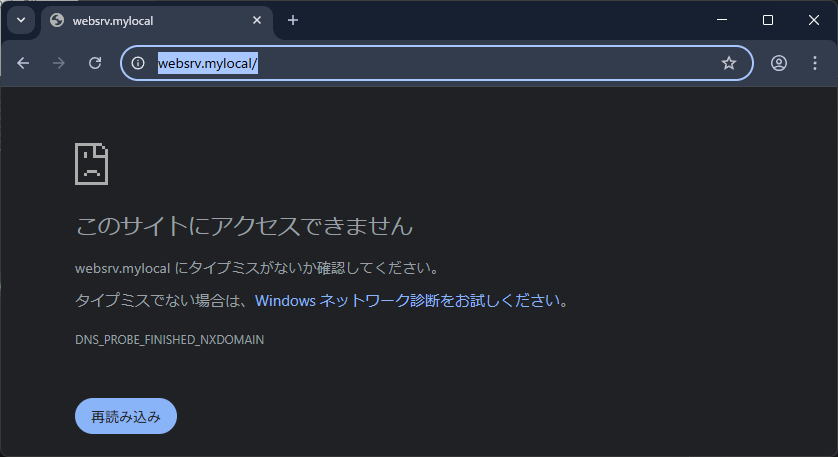The image size is (838, 457).
Task: Click the このサイトにアクセスできません heading
Action: pyautogui.click(x=244, y=226)
